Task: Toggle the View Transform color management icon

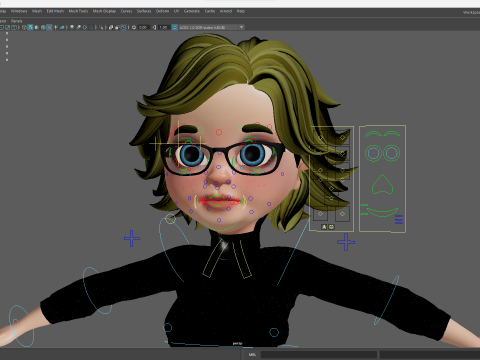Action: pos(175,27)
